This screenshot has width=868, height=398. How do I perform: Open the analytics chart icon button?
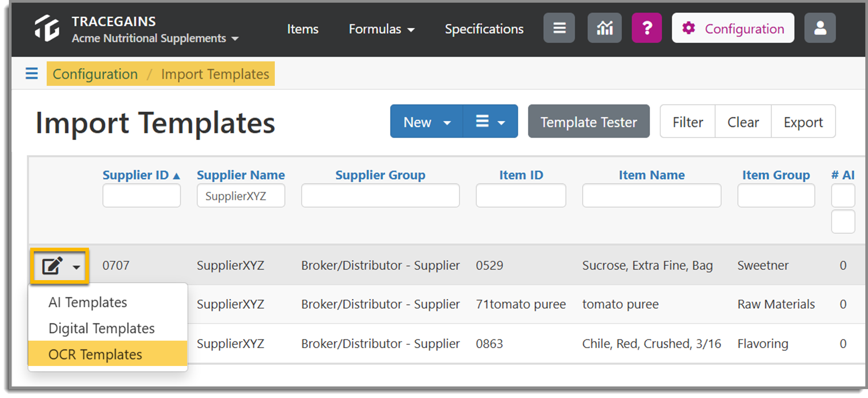coord(604,28)
